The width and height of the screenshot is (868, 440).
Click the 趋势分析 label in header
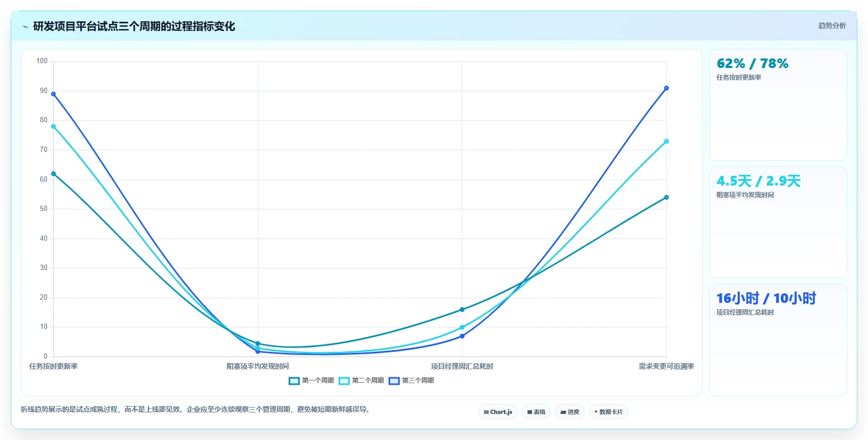tap(832, 26)
